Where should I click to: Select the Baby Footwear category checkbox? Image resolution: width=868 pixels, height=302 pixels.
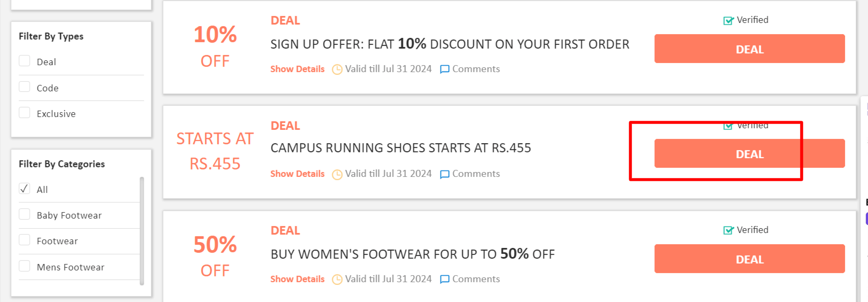[25, 214]
